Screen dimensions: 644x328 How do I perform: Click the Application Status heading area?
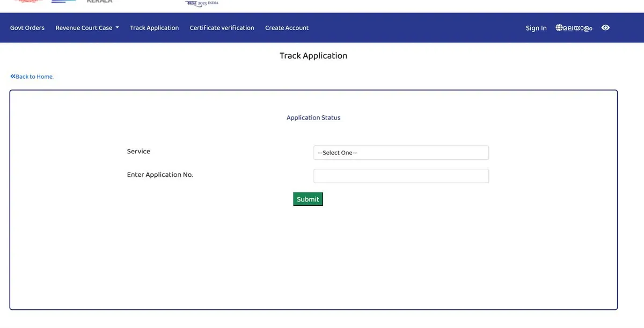pyautogui.click(x=313, y=117)
